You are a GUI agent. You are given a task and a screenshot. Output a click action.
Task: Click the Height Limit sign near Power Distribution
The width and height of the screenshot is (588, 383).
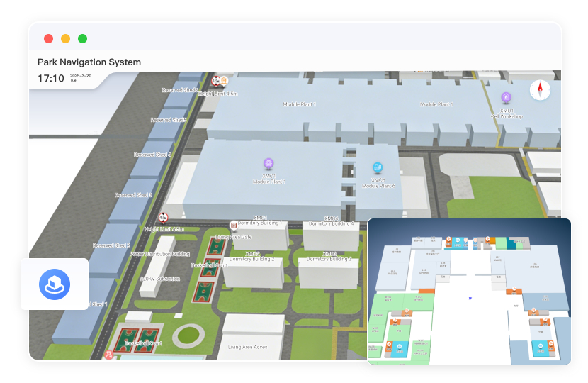164,218
